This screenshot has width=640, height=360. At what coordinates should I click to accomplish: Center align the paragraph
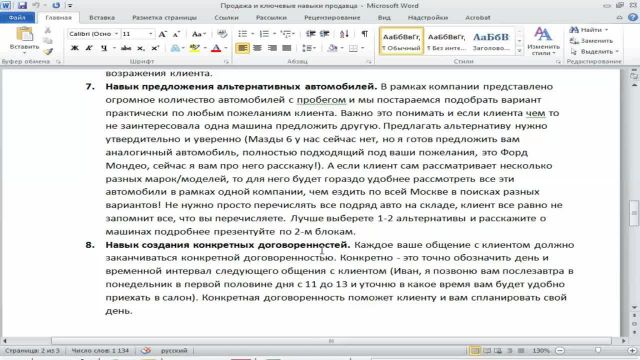click(x=257, y=48)
